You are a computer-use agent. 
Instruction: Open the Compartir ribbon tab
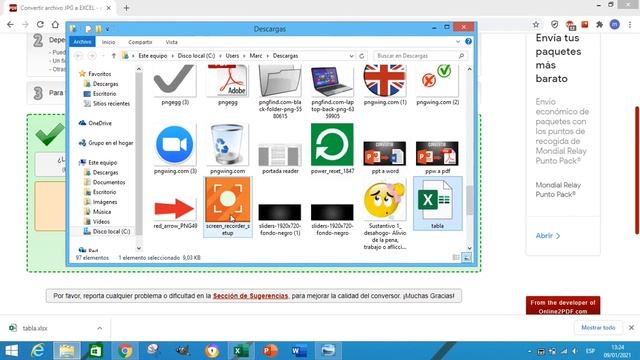coord(140,42)
